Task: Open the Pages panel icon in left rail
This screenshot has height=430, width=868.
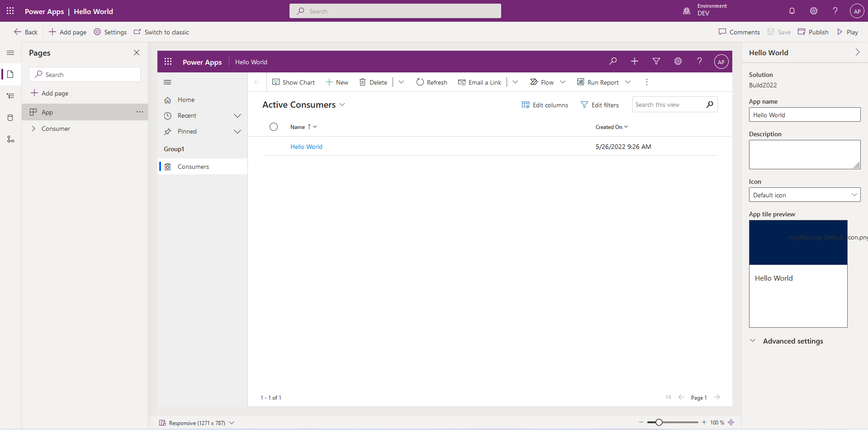Action: point(10,74)
